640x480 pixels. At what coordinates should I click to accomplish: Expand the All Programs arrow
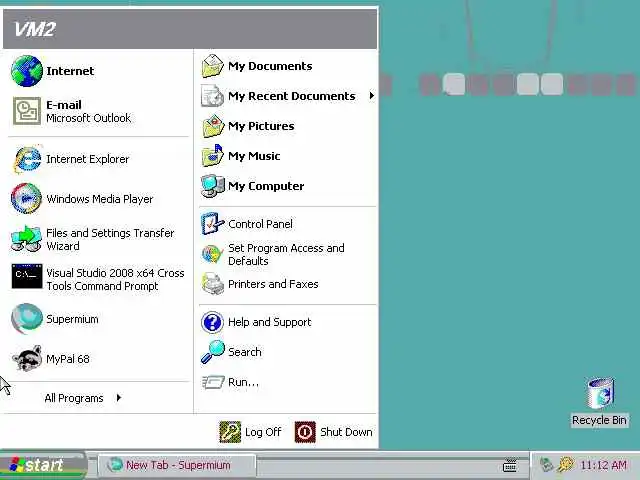click(119, 398)
